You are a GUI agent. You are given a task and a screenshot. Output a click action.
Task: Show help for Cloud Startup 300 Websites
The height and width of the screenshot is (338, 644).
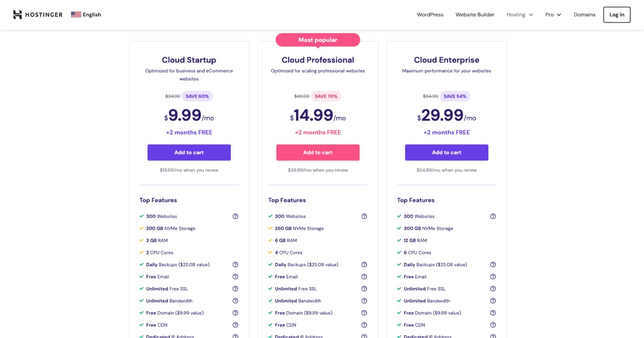coord(235,216)
